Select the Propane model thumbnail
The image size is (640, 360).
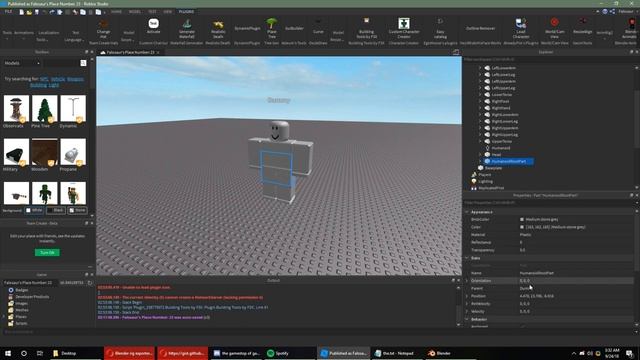73,152
